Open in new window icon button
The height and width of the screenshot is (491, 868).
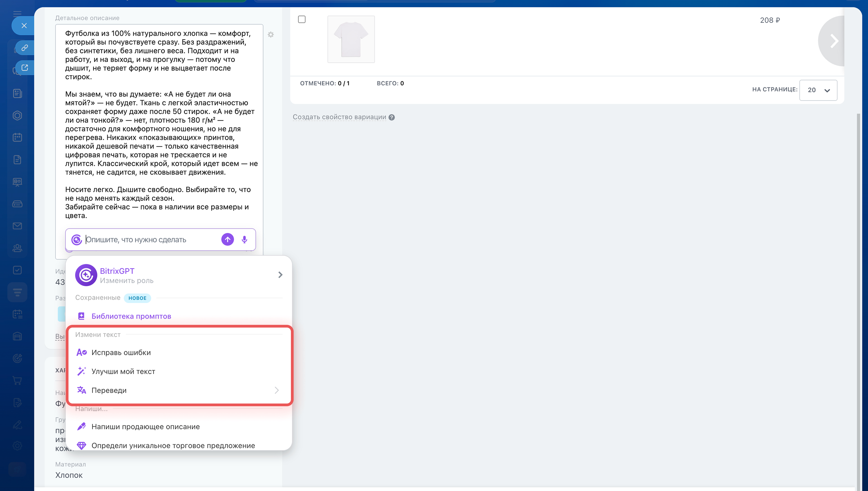click(25, 67)
